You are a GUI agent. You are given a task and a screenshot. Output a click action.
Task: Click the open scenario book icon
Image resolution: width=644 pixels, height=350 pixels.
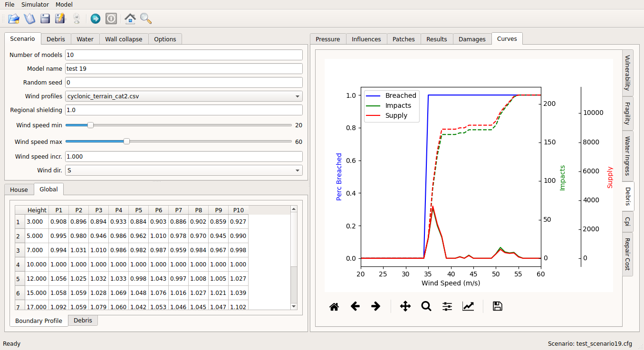(x=29, y=19)
